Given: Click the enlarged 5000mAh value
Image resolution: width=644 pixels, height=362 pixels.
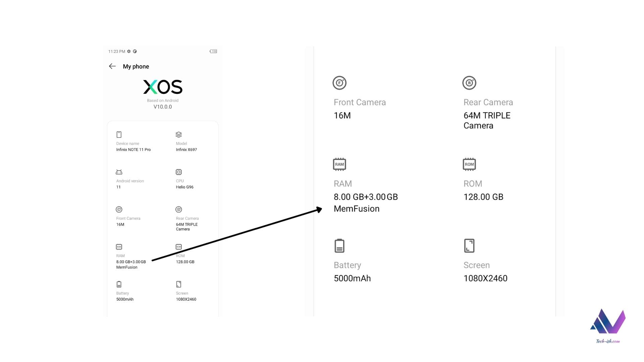Looking at the screenshot, I should click(352, 279).
